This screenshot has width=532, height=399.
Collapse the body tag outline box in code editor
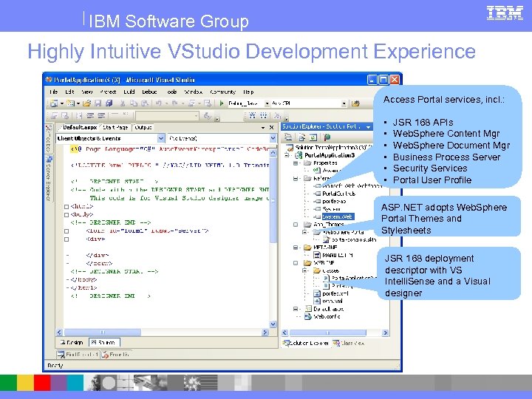click(x=66, y=215)
